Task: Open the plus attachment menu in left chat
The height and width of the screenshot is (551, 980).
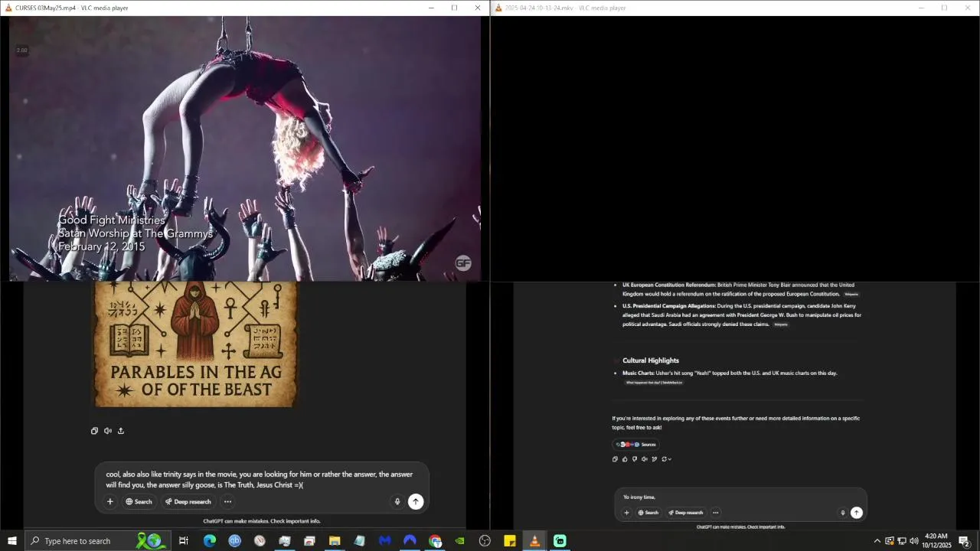Action: coord(110,502)
